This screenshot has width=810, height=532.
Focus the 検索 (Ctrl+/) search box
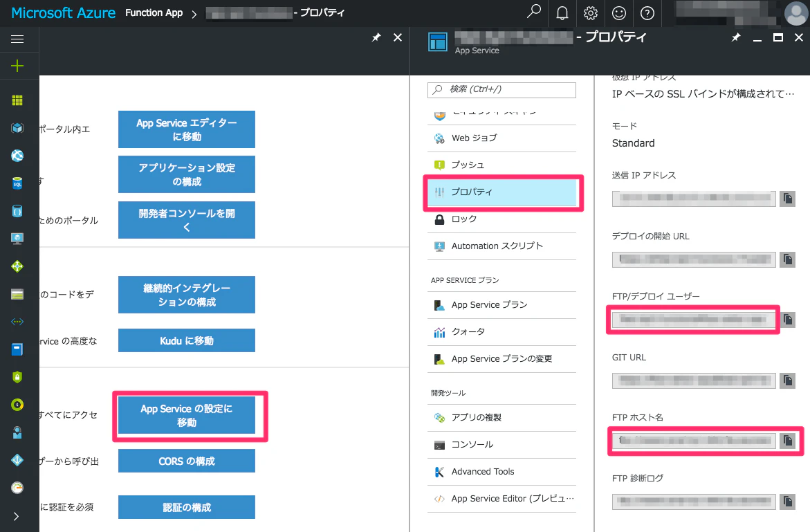501,89
